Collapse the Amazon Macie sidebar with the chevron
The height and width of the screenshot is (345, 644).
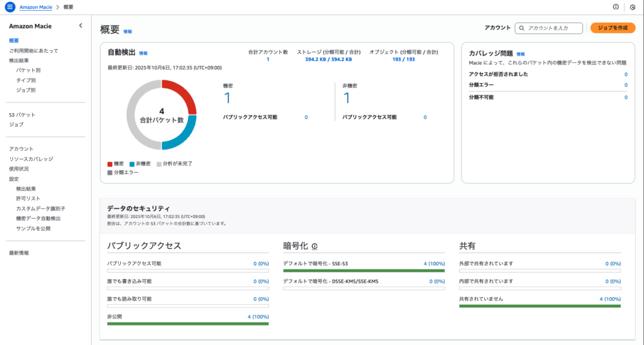80,26
